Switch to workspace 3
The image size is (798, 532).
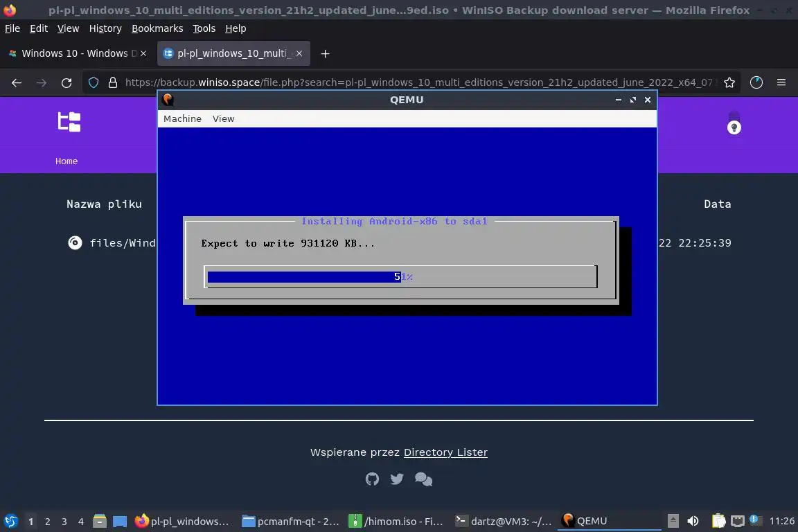(x=64, y=522)
